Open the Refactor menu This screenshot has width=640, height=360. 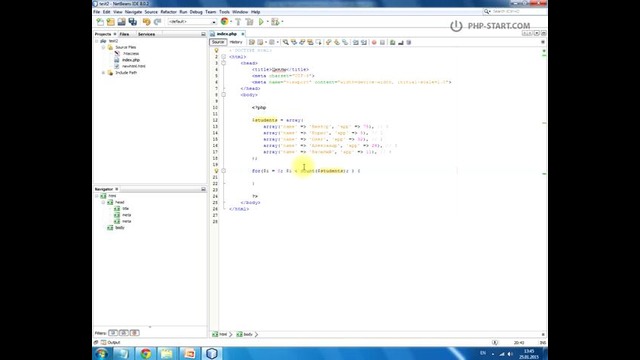(x=169, y=12)
